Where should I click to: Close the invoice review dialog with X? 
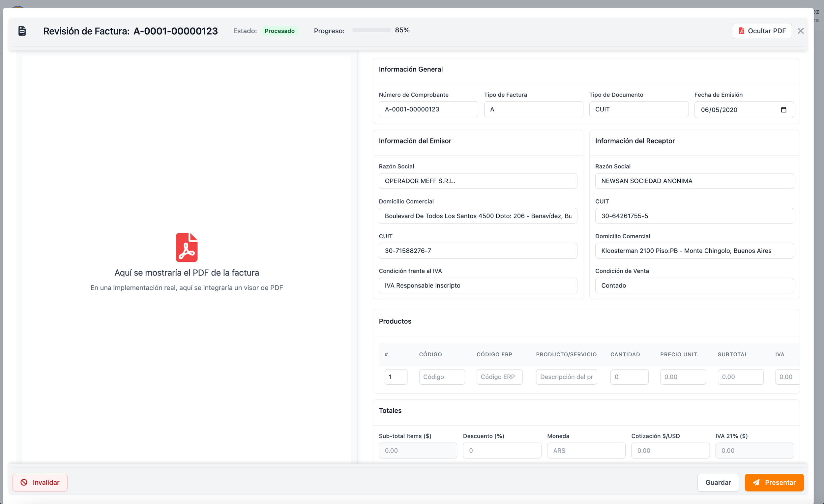800,31
